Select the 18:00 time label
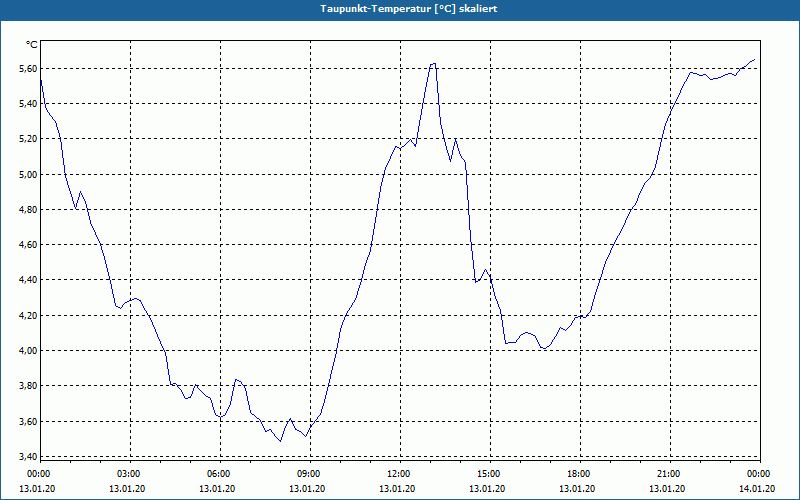 coord(578,474)
